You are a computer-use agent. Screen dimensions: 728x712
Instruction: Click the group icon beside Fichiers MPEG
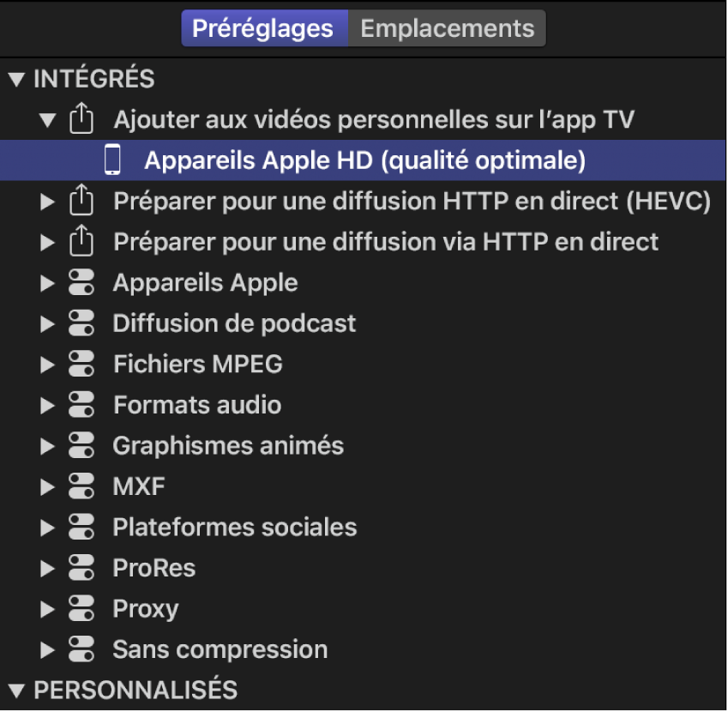tap(80, 364)
